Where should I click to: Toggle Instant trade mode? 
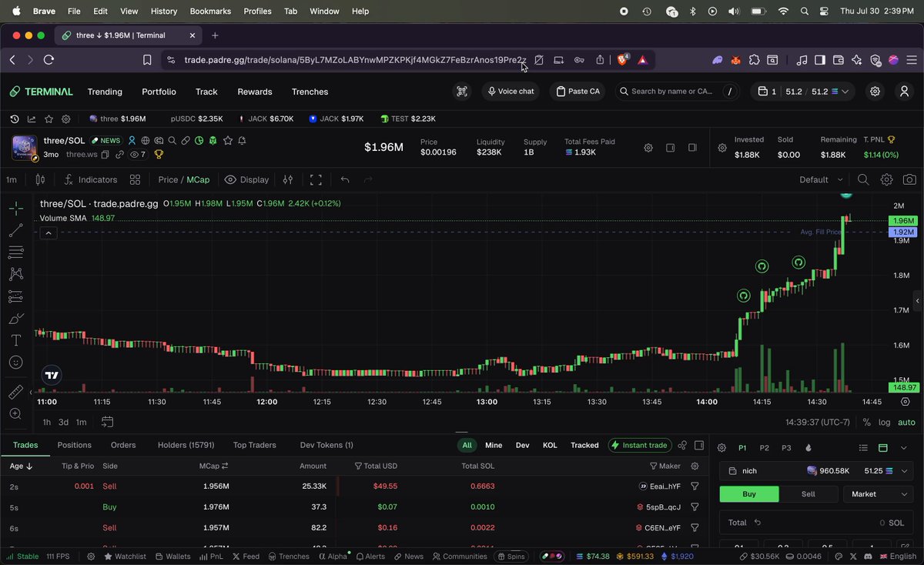(639, 445)
